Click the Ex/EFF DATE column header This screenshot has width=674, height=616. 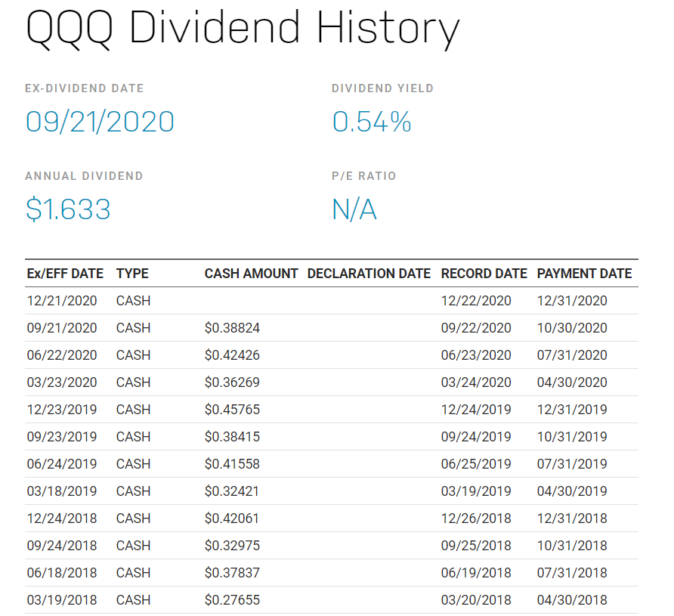click(65, 274)
